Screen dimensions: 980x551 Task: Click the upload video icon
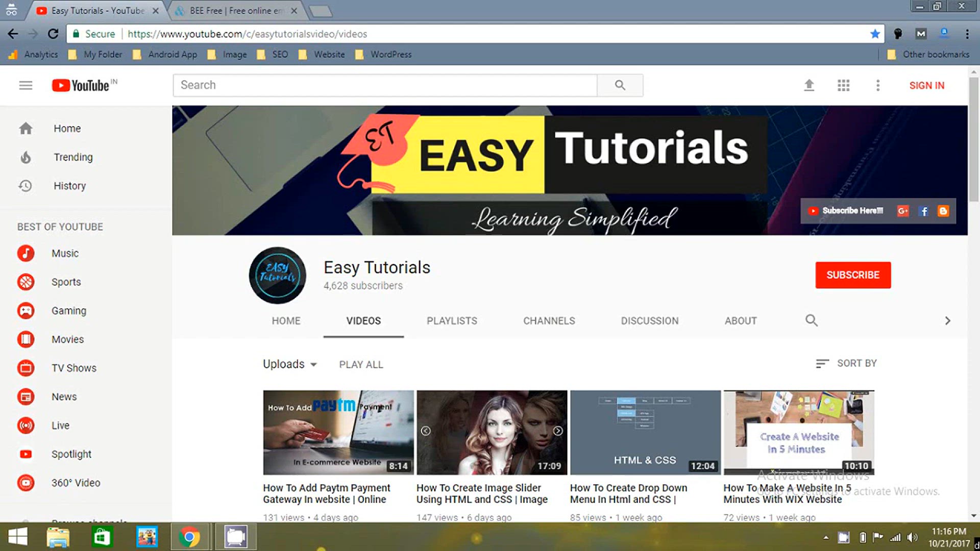tap(809, 85)
